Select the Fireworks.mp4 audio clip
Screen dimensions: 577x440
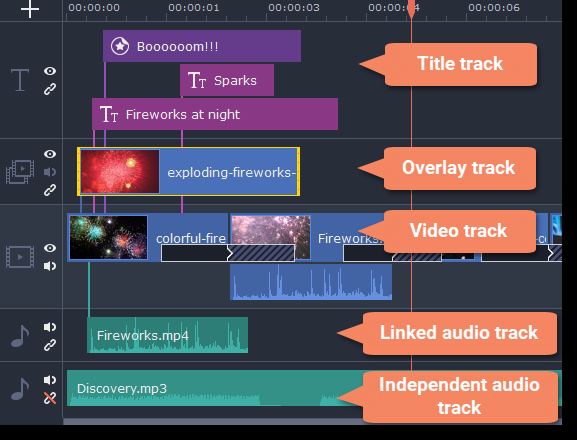click(x=167, y=335)
